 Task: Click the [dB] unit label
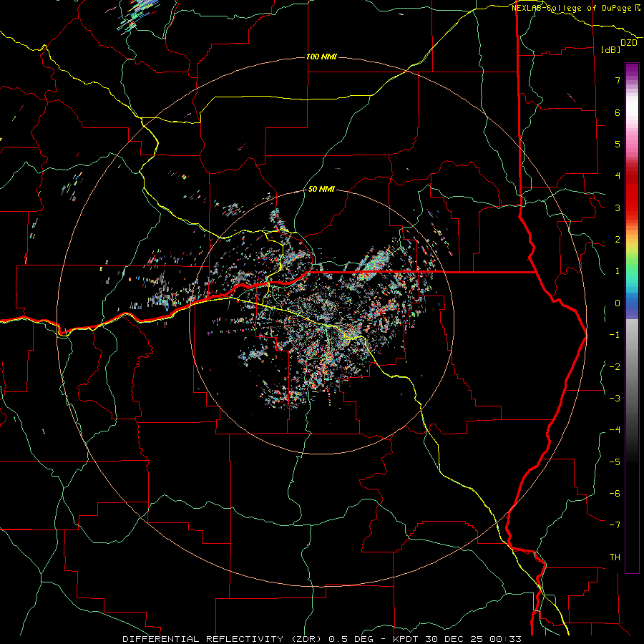pyautogui.click(x=611, y=49)
